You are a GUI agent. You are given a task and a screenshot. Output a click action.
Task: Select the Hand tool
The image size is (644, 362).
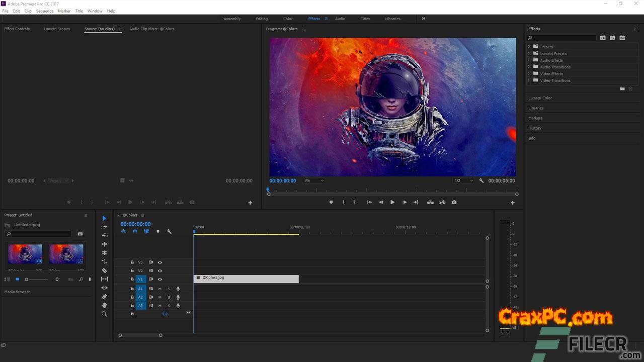coord(104,305)
